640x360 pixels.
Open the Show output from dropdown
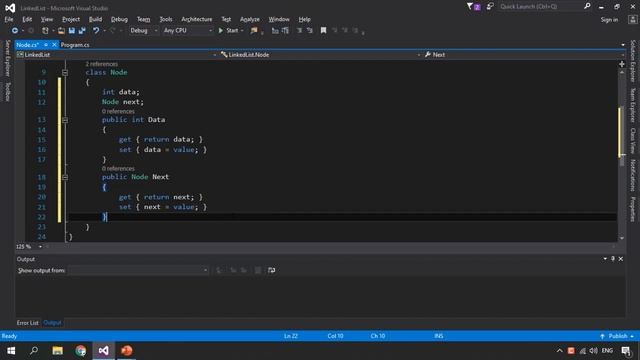pyautogui.click(x=138, y=270)
